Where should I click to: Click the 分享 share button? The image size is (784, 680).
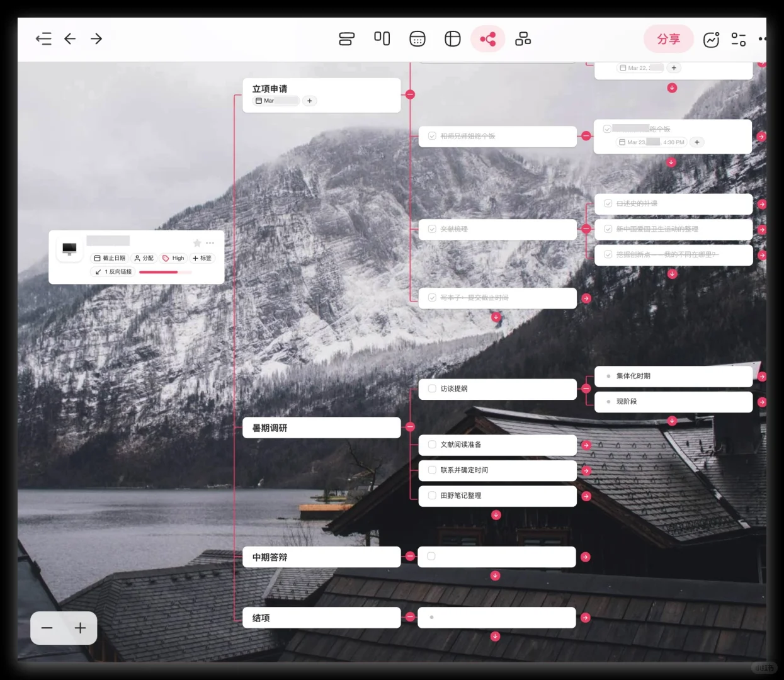click(669, 39)
